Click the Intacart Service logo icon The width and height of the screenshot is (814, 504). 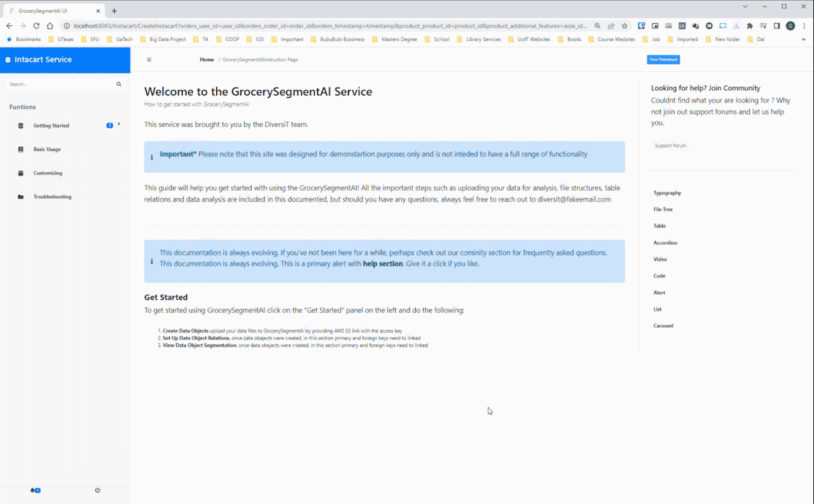click(x=8, y=60)
